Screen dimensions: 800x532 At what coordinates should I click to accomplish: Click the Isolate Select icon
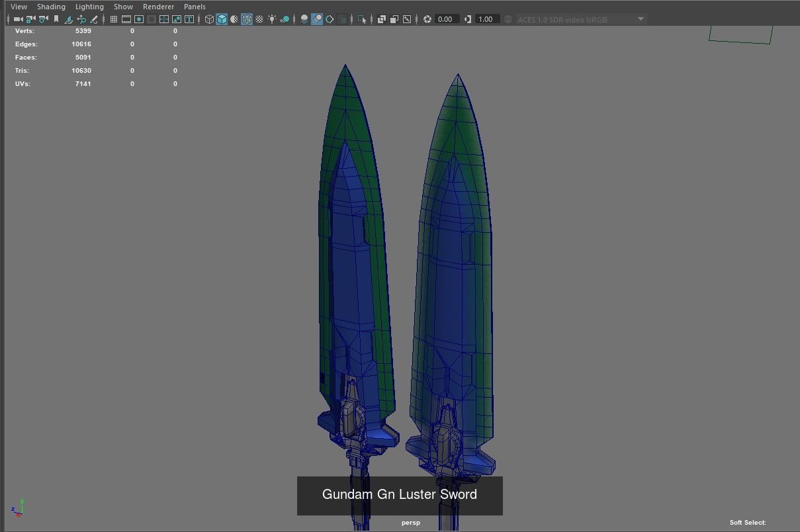tap(362, 19)
